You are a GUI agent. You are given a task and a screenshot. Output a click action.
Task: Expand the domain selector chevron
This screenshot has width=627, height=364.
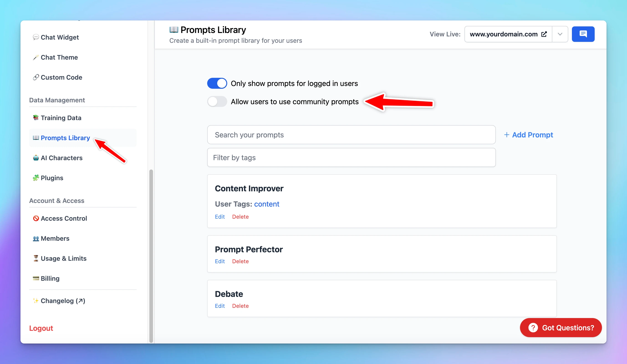pyautogui.click(x=560, y=34)
